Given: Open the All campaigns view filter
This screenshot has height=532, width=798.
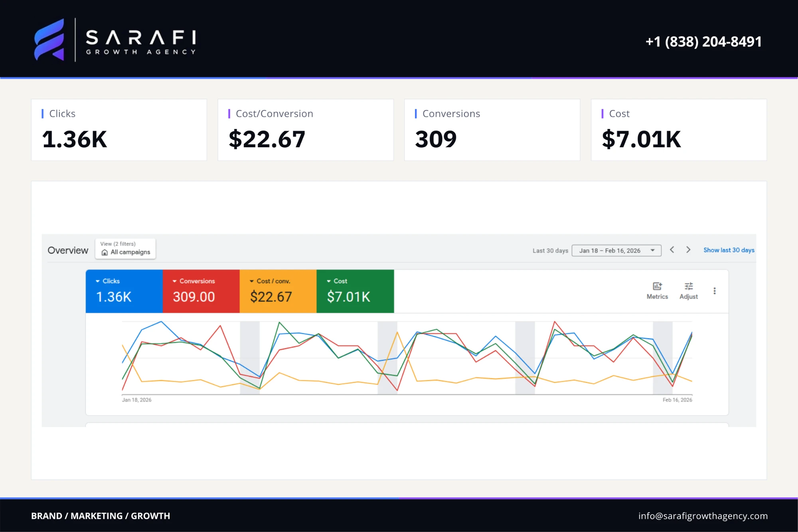Looking at the screenshot, I should pyautogui.click(x=125, y=249).
